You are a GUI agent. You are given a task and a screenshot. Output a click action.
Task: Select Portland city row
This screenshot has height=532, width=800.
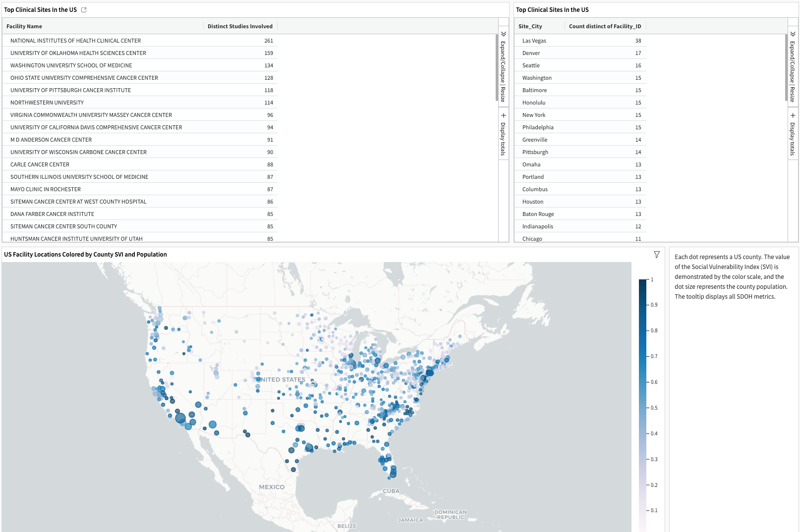[580, 177]
